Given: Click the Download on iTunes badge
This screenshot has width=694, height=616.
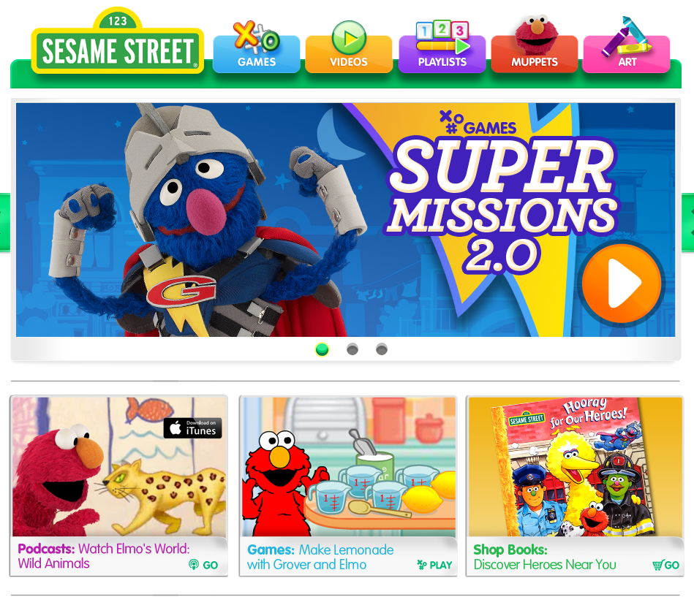Looking at the screenshot, I should (x=192, y=428).
